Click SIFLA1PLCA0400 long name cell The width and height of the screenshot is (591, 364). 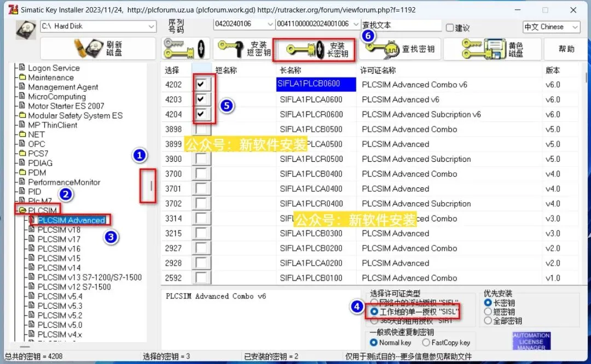click(317, 188)
